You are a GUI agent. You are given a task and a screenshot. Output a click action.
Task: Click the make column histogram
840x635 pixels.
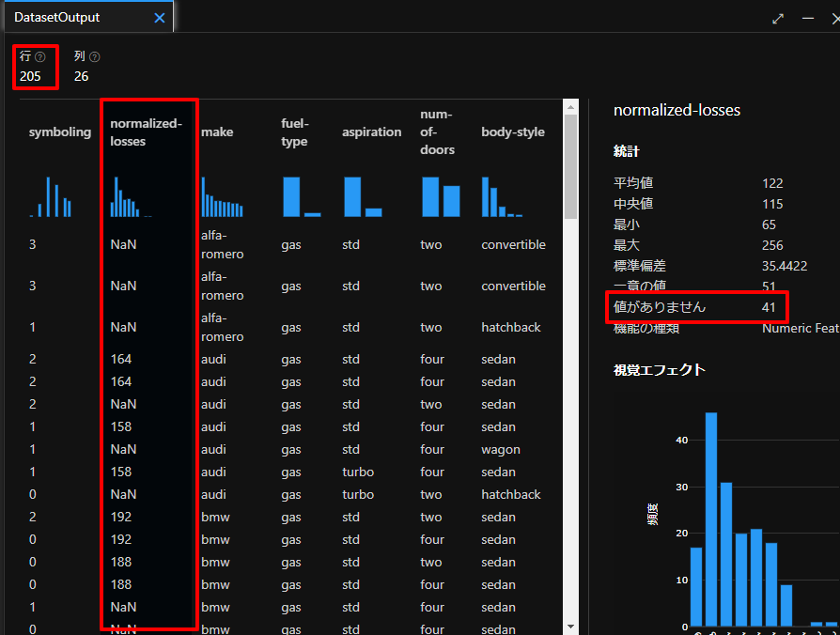222,197
